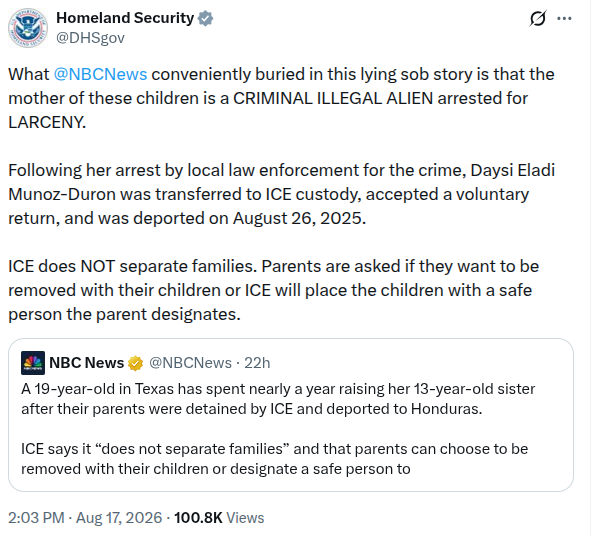594x536 pixels.
Task: Open the quoted NBC News tweet card
Action: 291,415
